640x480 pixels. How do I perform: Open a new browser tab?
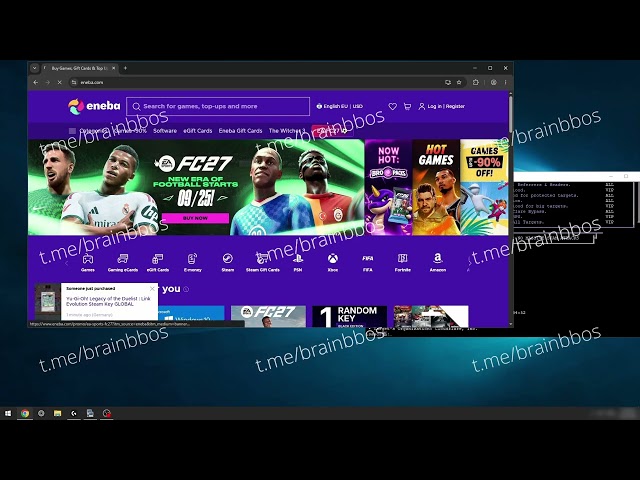pos(125,68)
